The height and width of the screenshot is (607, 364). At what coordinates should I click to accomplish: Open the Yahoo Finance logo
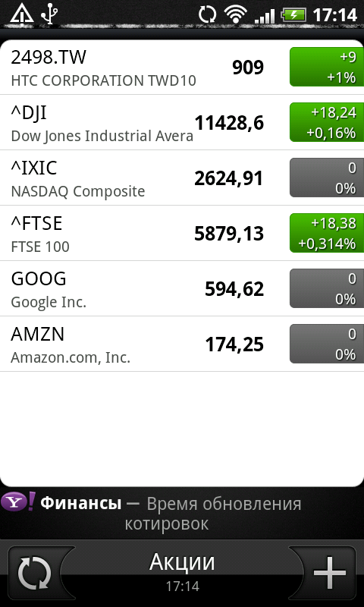(x=17, y=502)
